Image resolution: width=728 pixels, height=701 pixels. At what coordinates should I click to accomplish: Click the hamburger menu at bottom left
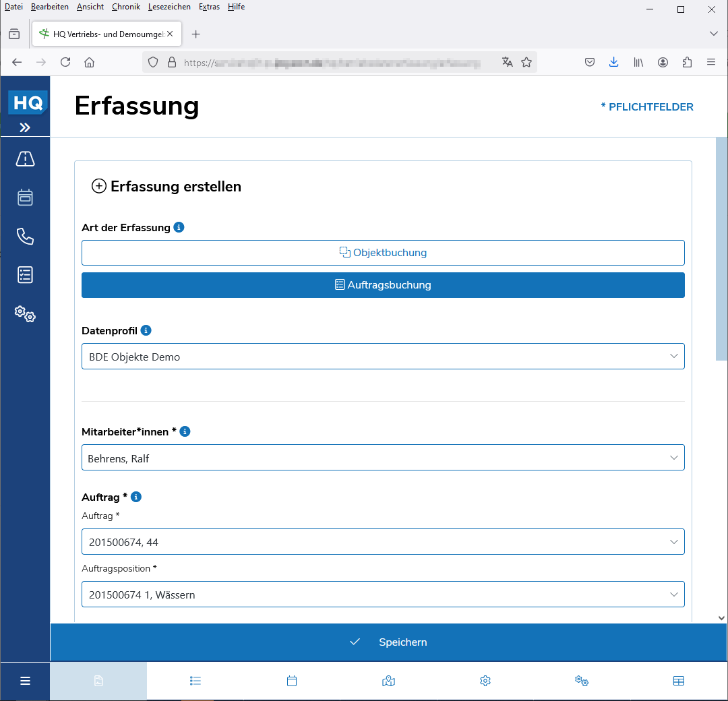(25, 681)
